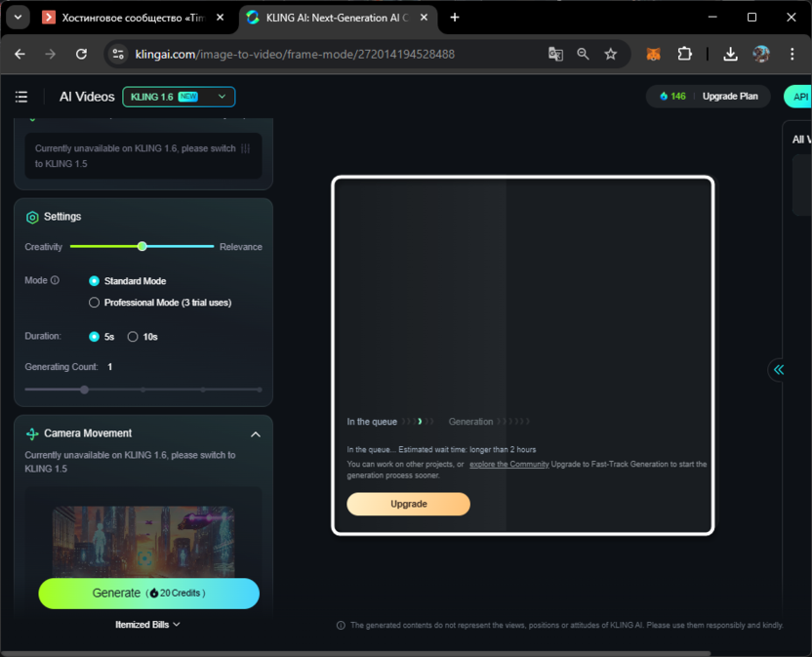The image size is (812, 657).
Task: Move the Generating Count slider handle
Action: coord(84,390)
